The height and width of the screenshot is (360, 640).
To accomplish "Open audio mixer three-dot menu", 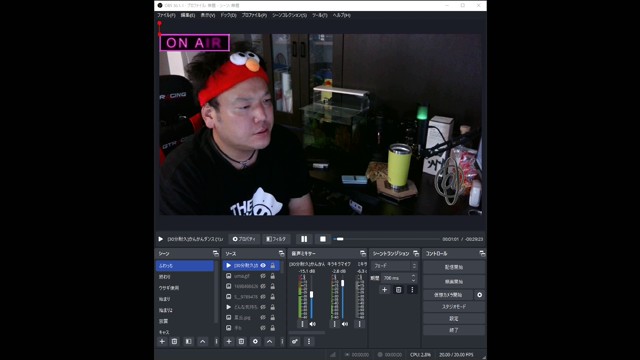I will [x=309, y=341].
